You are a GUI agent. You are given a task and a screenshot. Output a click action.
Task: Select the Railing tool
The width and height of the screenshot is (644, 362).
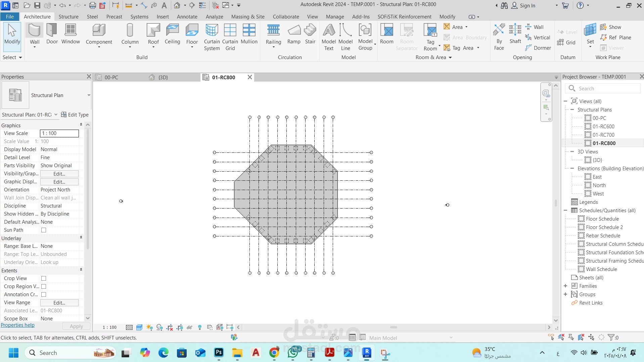coord(273,35)
